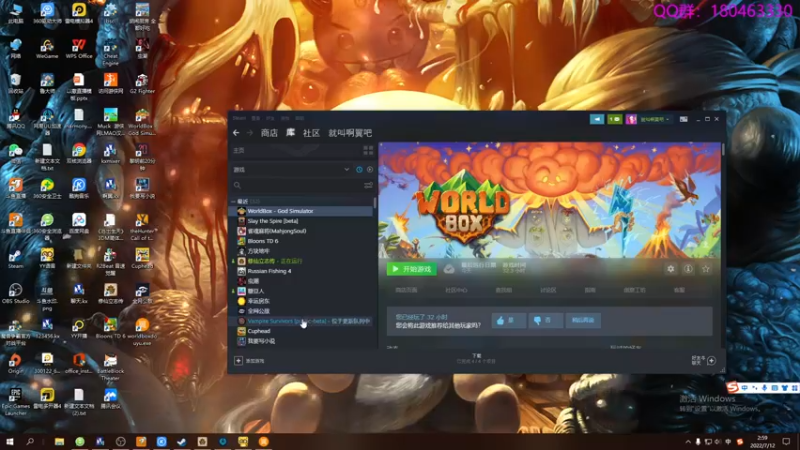Viewport: 800px width, 450px height.
Task: Open the 商店 store tab
Action: 269,133
